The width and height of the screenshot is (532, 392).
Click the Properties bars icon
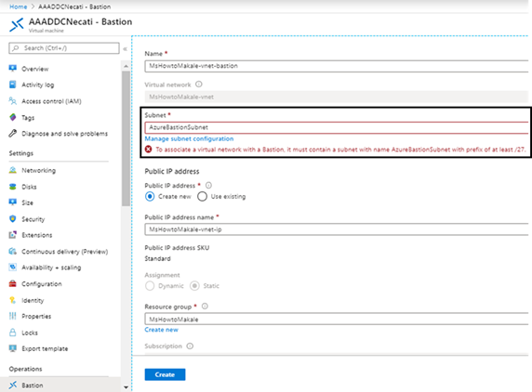pyautogui.click(x=12, y=316)
